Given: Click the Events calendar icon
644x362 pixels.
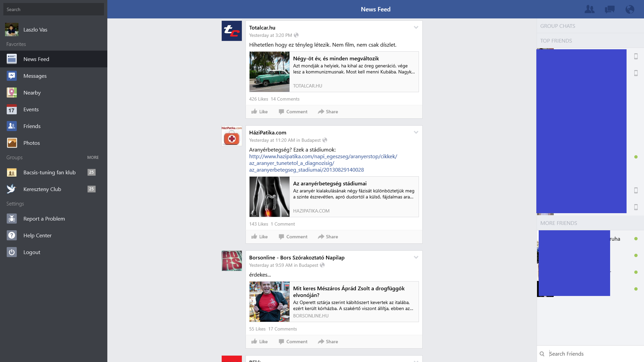Looking at the screenshot, I should [x=12, y=109].
